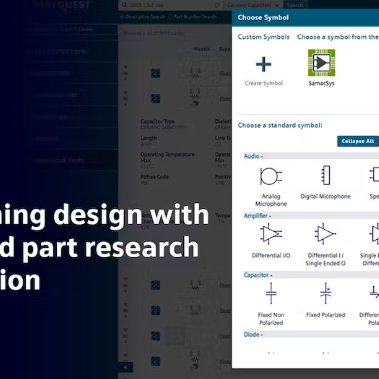
Task: Open the Ceramic Capacitors category dropdown
Action: 253,5
